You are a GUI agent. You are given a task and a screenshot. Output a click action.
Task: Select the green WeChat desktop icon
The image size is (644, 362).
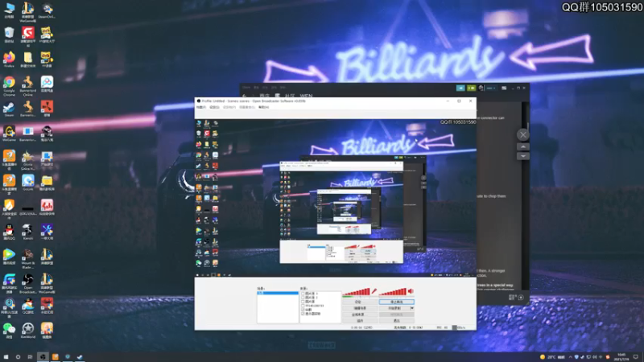pos(9,331)
